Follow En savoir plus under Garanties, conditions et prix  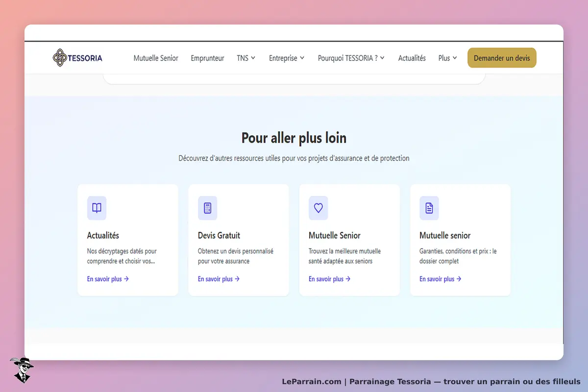440,279
